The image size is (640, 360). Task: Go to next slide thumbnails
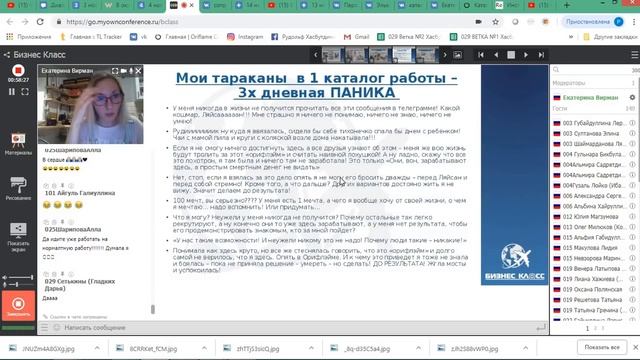[444, 55]
